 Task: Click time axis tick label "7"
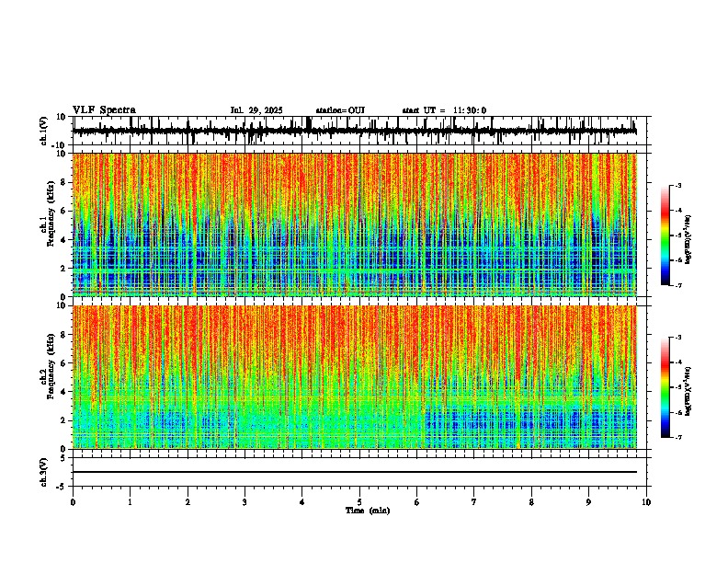474,502
